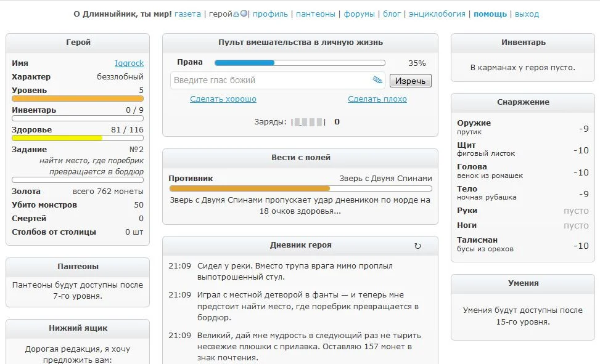Viewport: 600px width, 364px height.
Task: Open the помощь link in the top bar
Action: coord(490,14)
